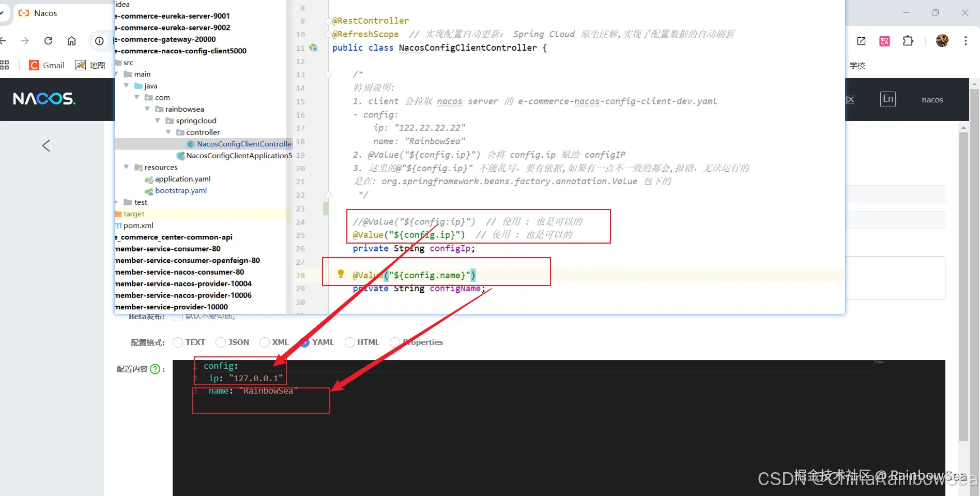Expand the test folder node
Viewport: 980px width, 496px height.
point(116,202)
